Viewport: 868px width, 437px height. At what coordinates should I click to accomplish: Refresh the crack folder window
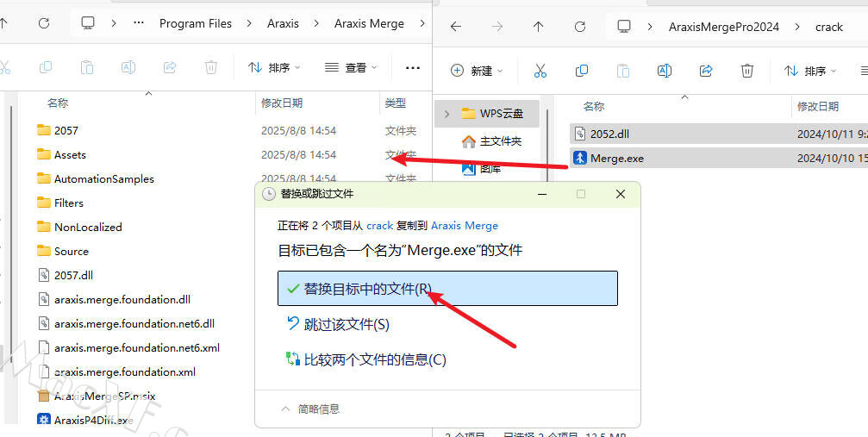click(x=579, y=27)
